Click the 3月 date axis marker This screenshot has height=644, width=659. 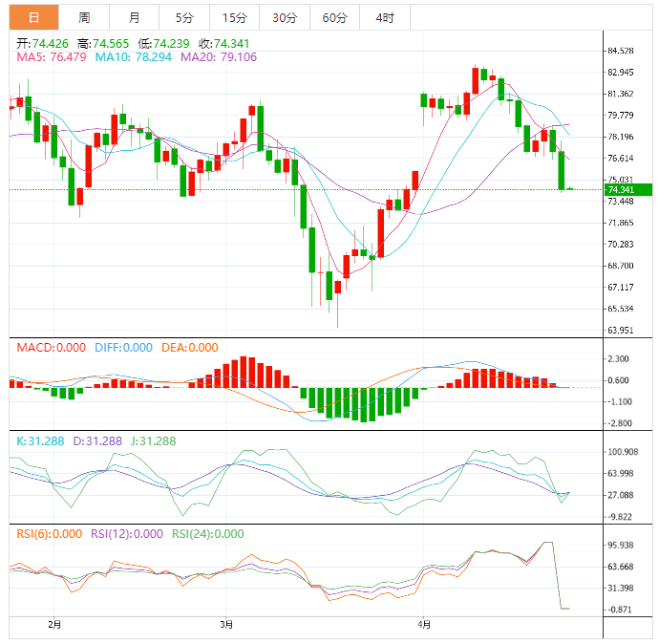pos(226,624)
